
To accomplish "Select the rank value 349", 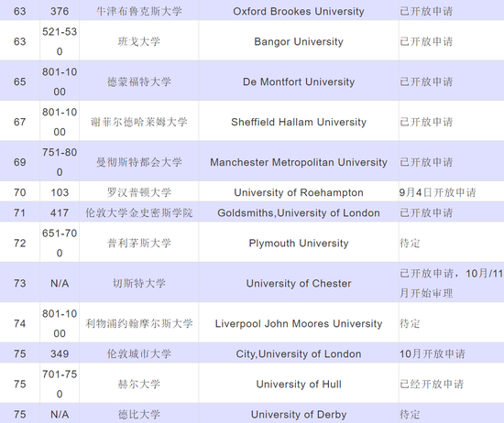I will coord(60,353).
